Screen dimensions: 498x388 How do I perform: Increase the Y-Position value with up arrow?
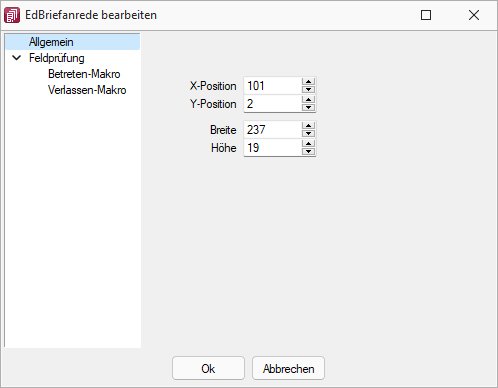pos(308,100)
